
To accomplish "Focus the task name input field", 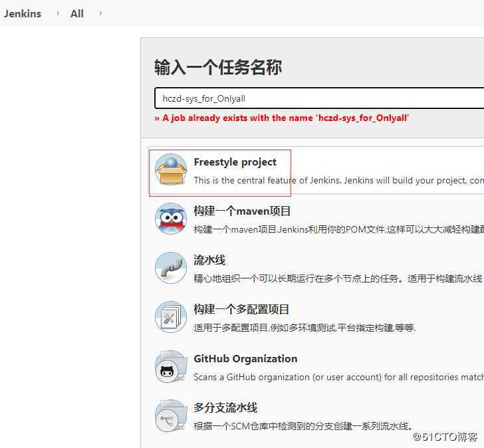I will [319, 98].
